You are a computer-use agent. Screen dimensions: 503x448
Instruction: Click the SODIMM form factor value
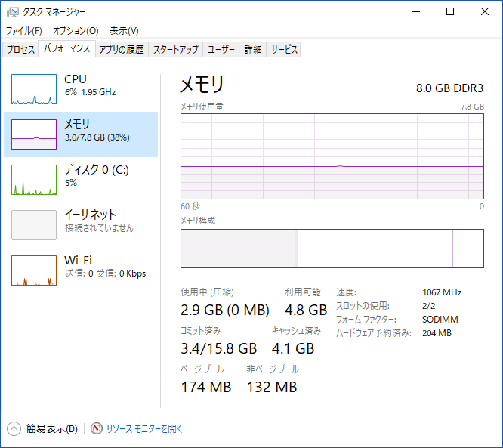(440, 320)
